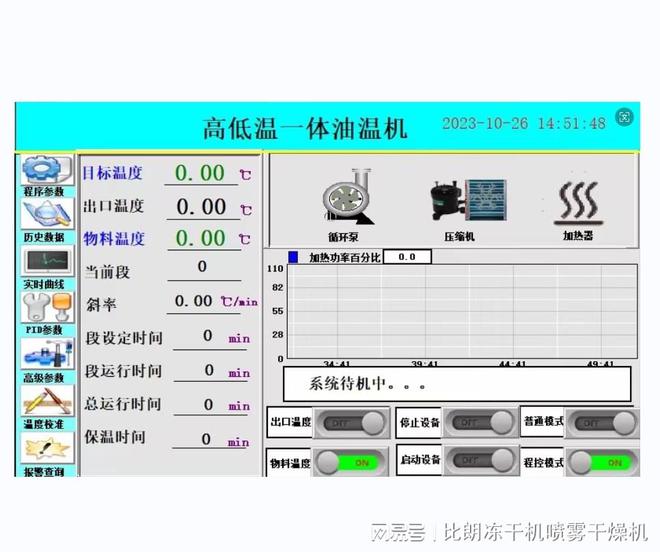Click the 停止设备 label box
Image resolution: width=660 pixels, height=552 pixels.
[x=419, y=422]
